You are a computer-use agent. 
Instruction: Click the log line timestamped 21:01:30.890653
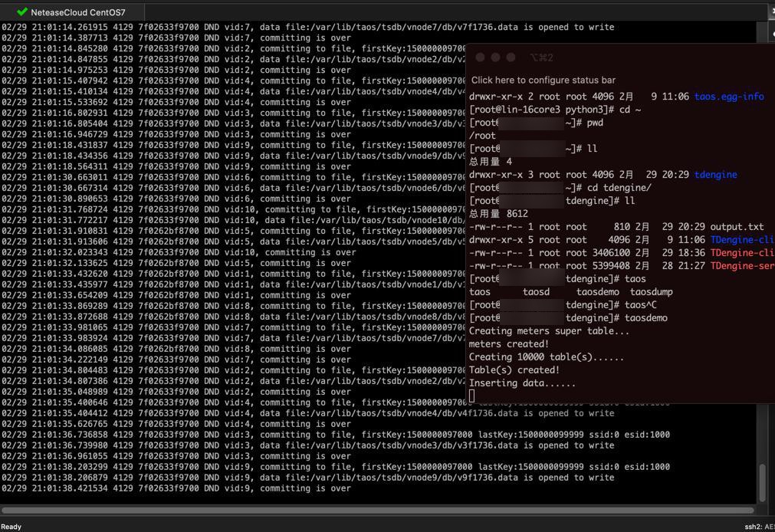click(x=176, y=199)
